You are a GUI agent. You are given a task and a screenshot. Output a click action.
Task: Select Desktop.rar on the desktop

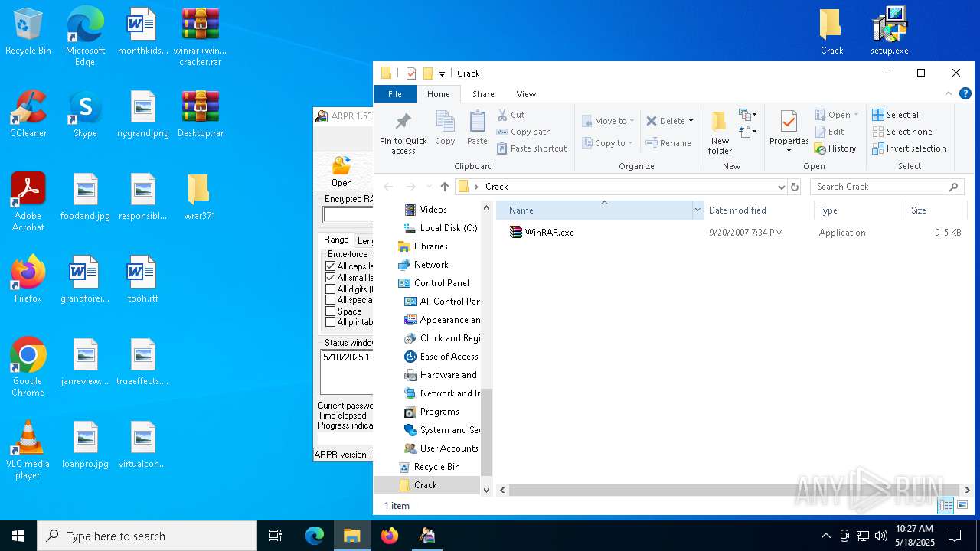(x=201, y=114)
